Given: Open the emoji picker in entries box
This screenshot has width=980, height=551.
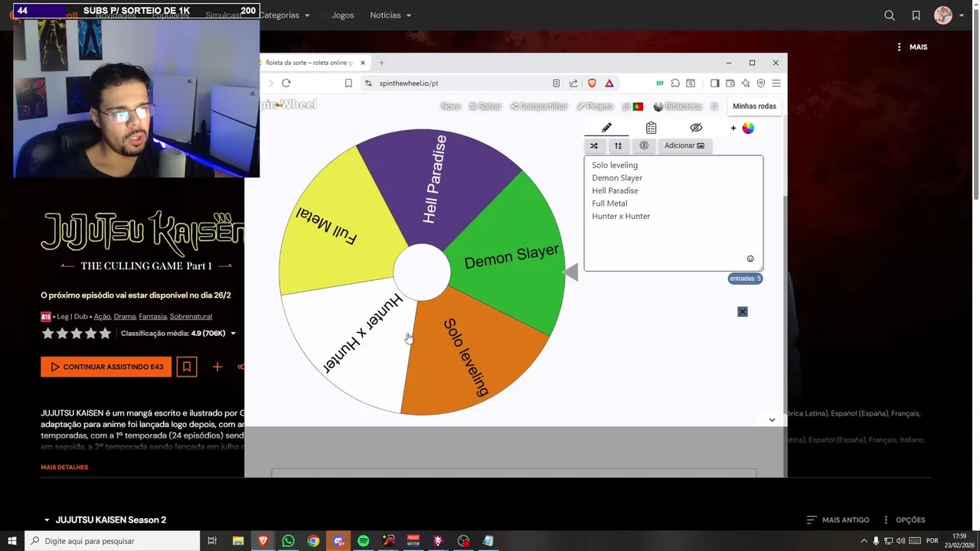Looking at the screenshot, I should click(x=750, y=259).
